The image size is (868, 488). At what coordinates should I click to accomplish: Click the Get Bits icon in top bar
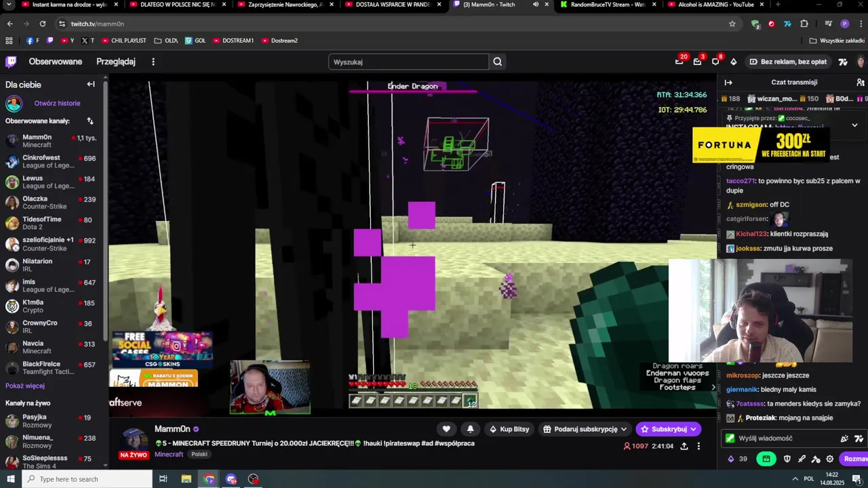[x=734, y=62]
